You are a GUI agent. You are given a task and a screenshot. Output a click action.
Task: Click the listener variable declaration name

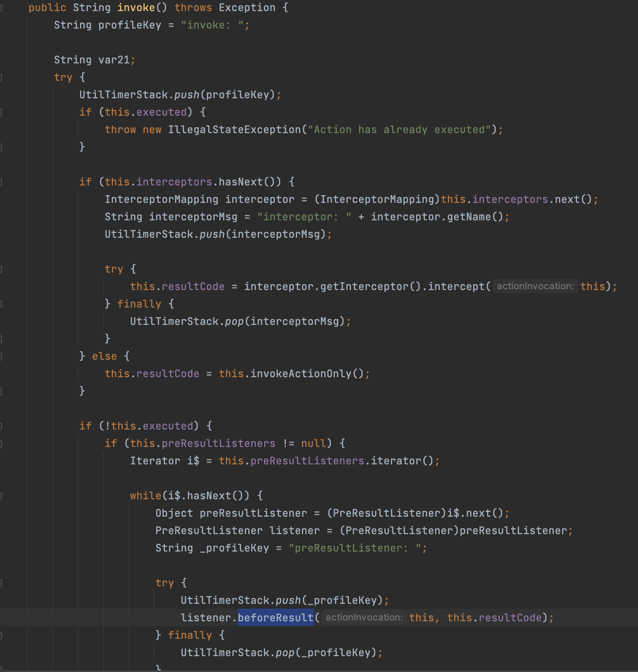[x=294, y=531]
